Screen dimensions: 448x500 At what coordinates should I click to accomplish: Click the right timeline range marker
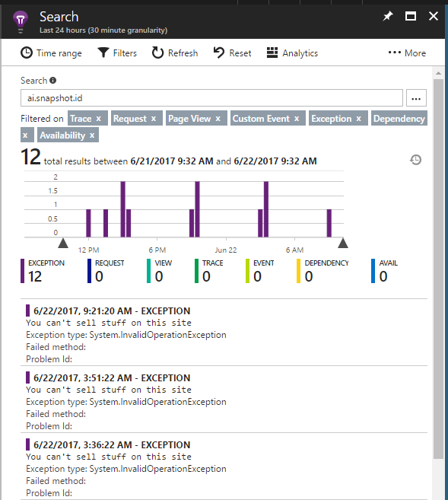(343, 243)
